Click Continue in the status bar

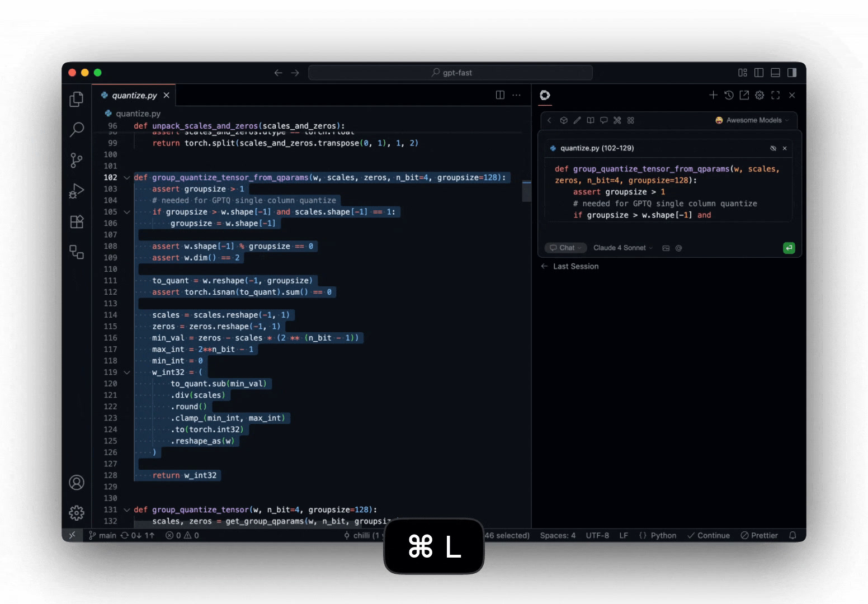tap(709, 535)
